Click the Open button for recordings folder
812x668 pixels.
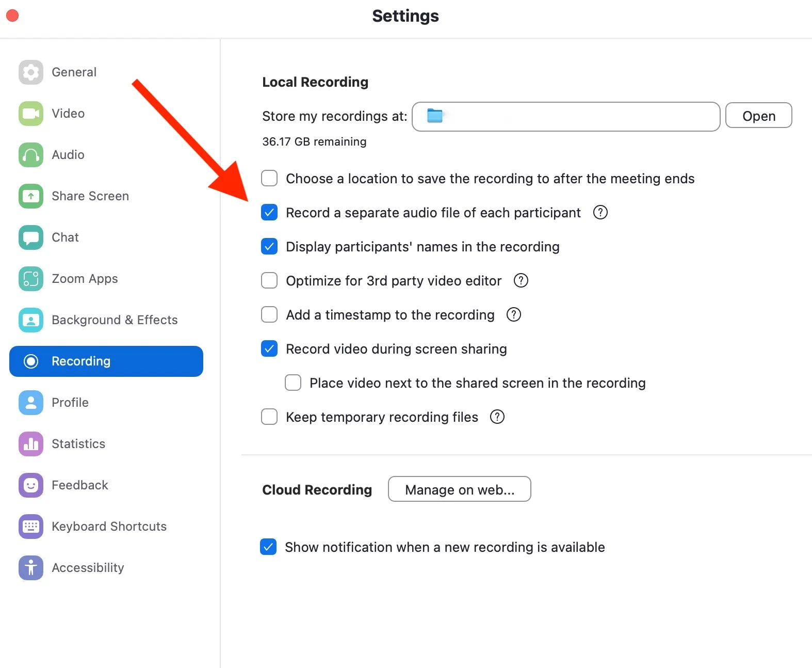[x=758, y=116]
